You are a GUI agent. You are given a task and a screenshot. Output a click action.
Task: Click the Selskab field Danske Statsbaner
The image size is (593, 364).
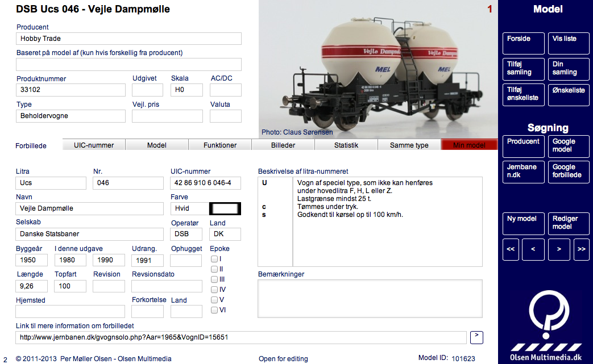point(90,234)
